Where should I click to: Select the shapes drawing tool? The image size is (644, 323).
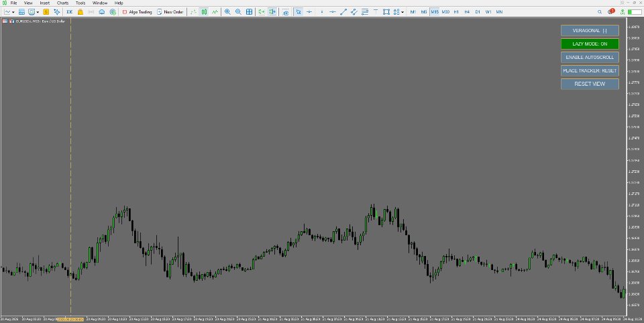386,12
